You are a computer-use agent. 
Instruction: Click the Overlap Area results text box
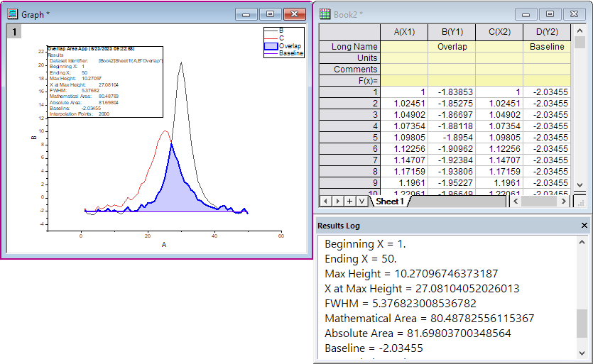[x=105, y=82]
